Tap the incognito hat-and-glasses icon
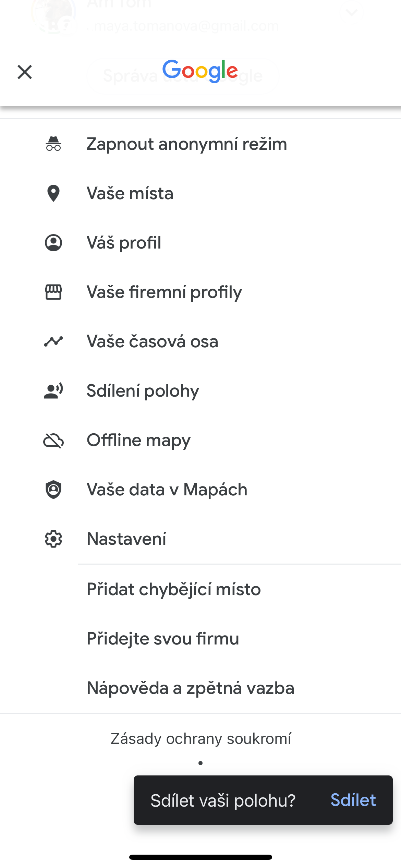The width and height of the screenshot is (401, 868). point(53,144)
